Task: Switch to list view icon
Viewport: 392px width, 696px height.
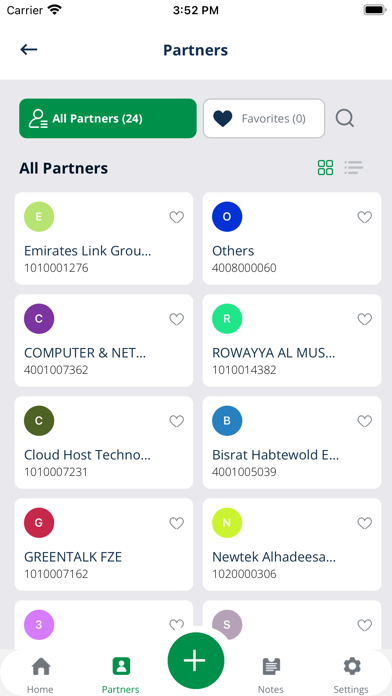Action: [354, 167]
